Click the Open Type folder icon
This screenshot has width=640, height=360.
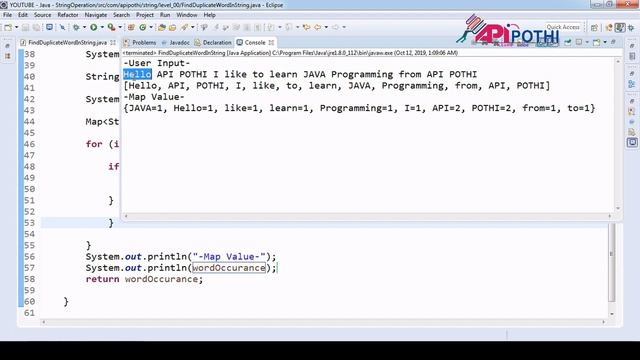click(x=162, y=27)
